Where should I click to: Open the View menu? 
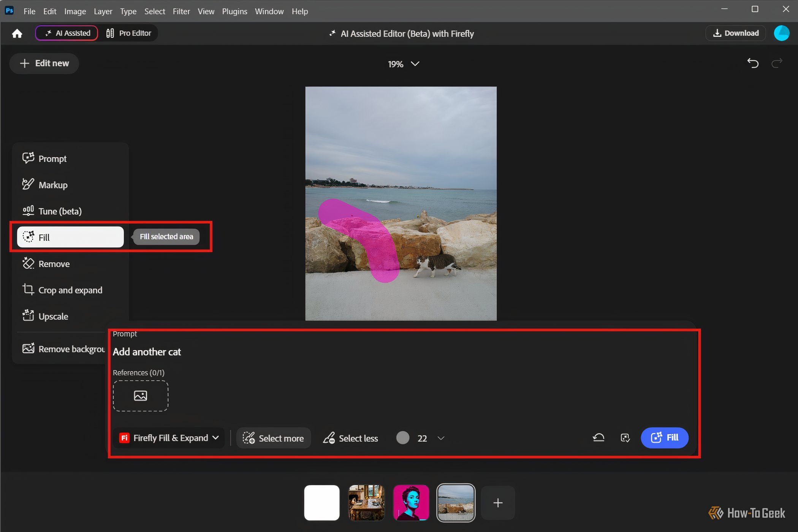pos(206,11)
